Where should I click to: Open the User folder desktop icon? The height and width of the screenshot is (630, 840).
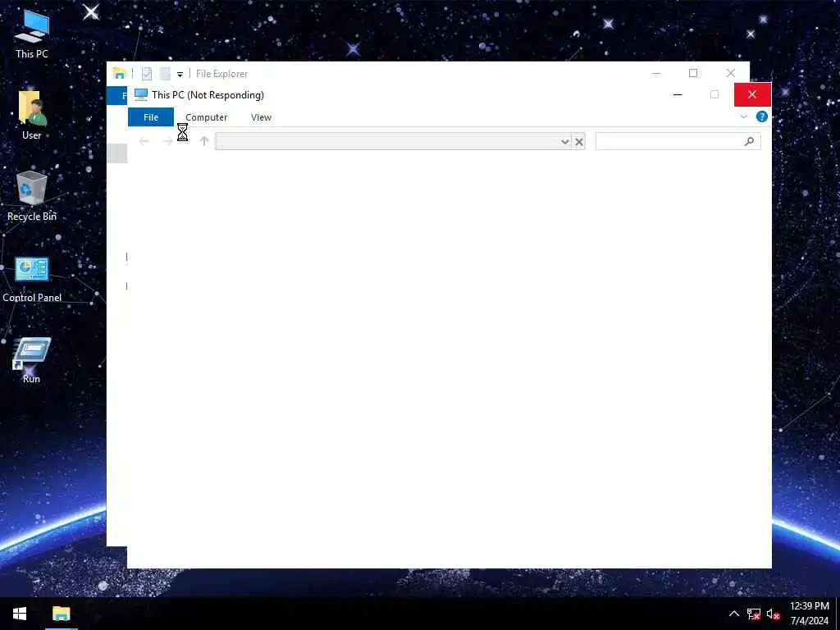32,115
